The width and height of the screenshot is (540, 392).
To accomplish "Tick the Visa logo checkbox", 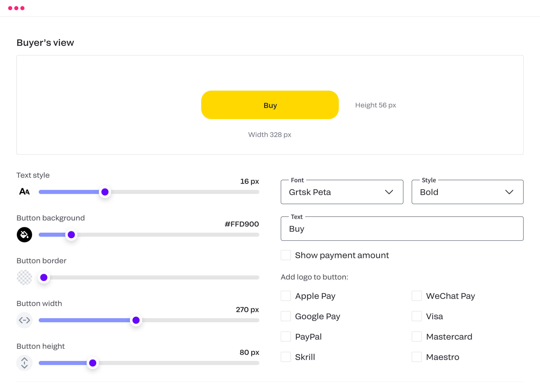I will click(416, 316).
